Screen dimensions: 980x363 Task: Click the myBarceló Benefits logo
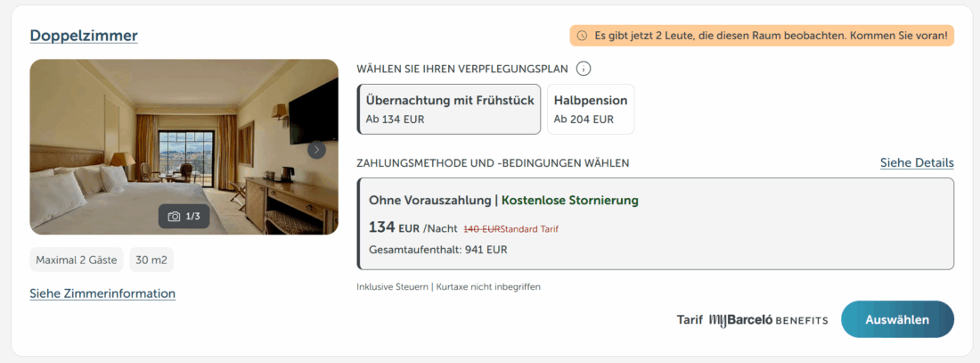click(x=769, y=320)
